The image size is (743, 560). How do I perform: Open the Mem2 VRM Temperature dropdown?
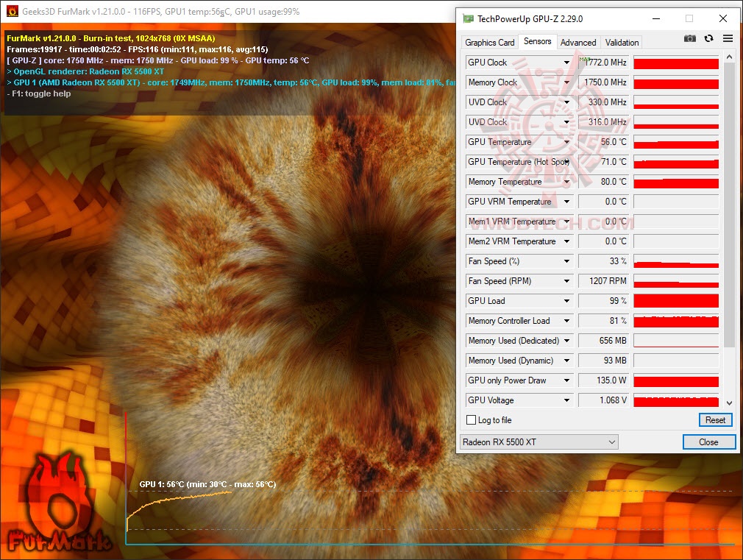coord(566,242)
